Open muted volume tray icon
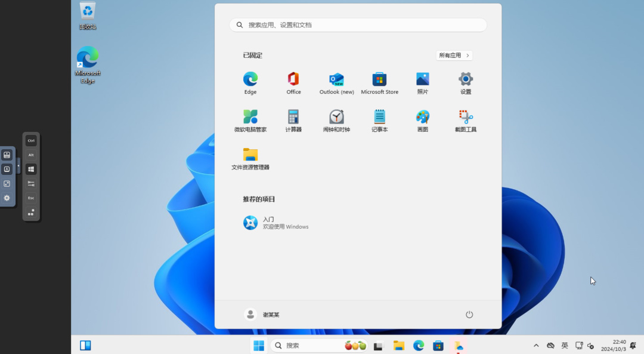This screenshot has width=644, height=354. 590,346
